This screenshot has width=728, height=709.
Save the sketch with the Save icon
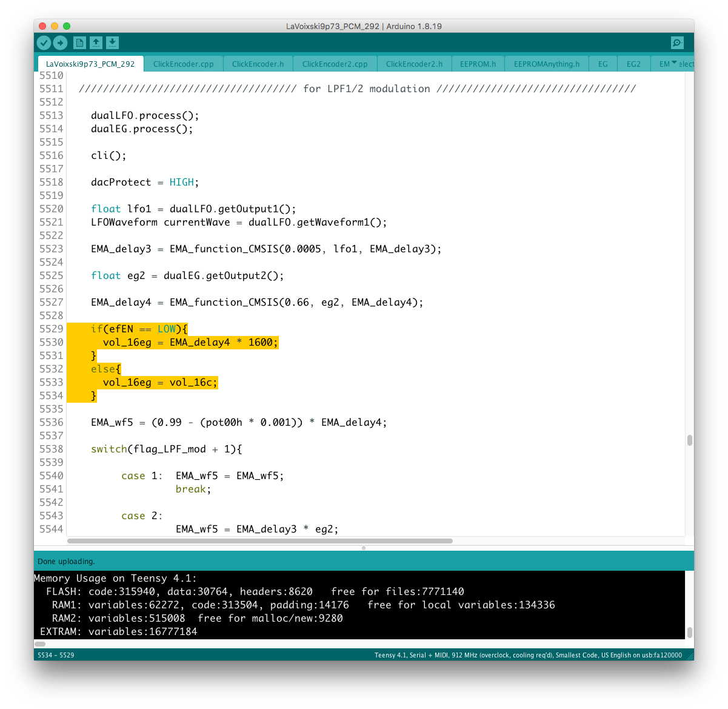pyautogui.click(x=112, y=42)
